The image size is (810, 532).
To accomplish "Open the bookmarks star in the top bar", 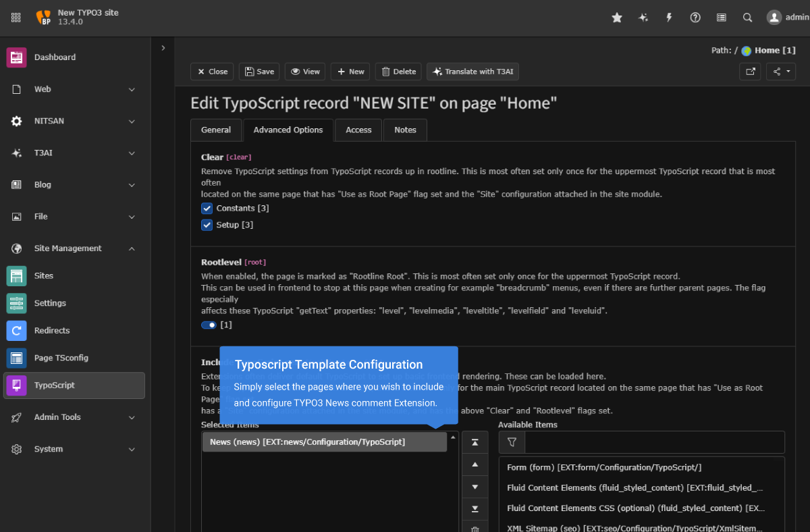I will (616, 18).
